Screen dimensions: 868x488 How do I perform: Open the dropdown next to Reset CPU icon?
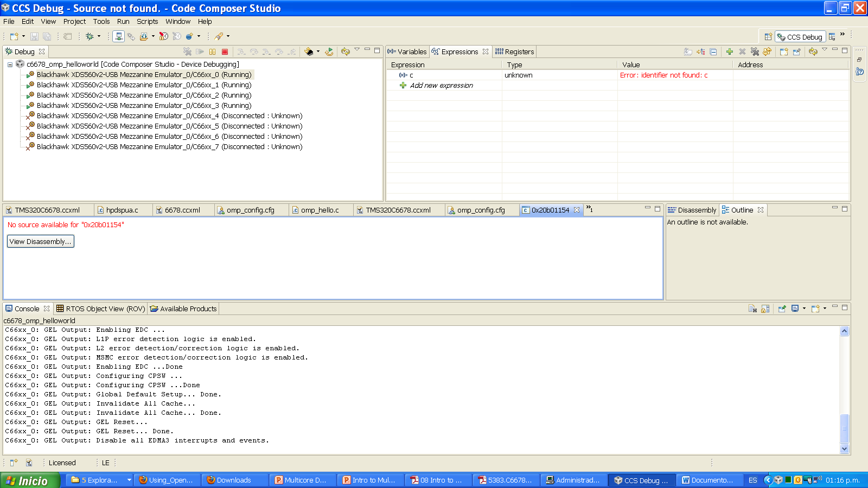(318, 52)
